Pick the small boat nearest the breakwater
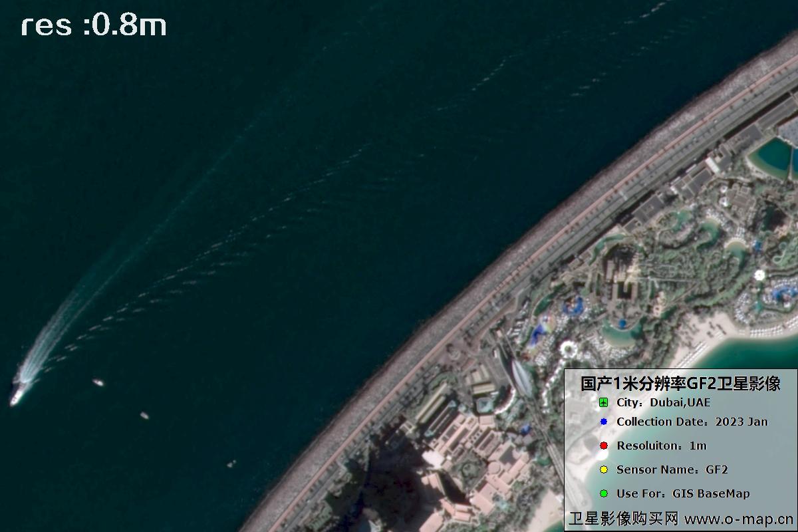The height and width of the screenshot is (532, 798). tap(231, 464)
